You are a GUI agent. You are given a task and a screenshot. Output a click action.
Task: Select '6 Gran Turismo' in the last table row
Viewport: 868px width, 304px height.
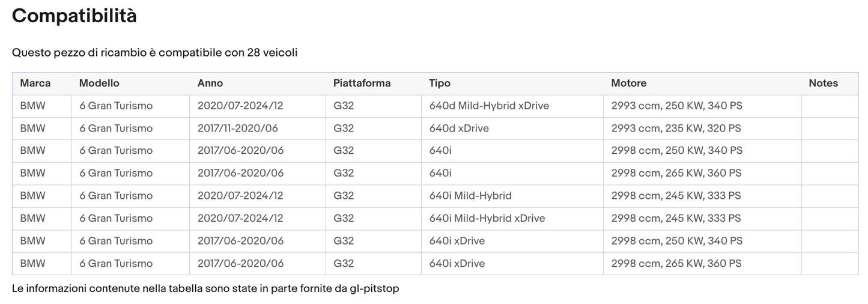[116, 264]
